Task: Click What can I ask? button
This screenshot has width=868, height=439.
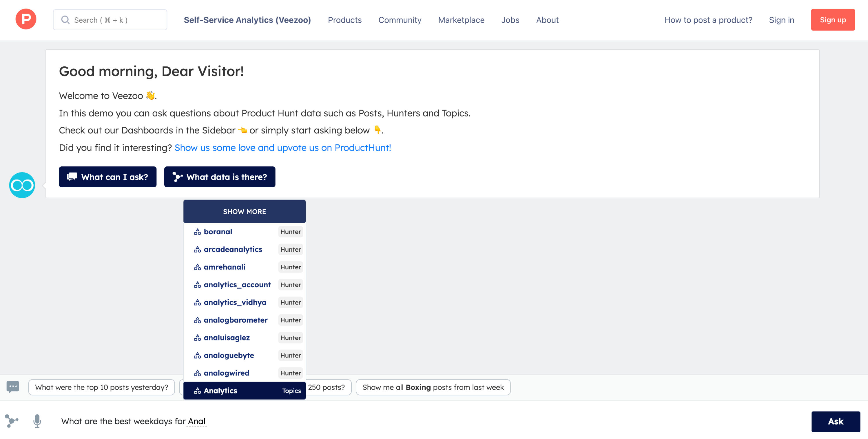Action: click(x=107, y=177)
